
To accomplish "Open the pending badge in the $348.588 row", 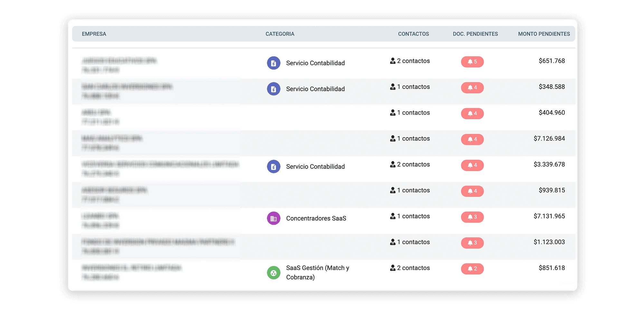I will (x=472, y=88).
